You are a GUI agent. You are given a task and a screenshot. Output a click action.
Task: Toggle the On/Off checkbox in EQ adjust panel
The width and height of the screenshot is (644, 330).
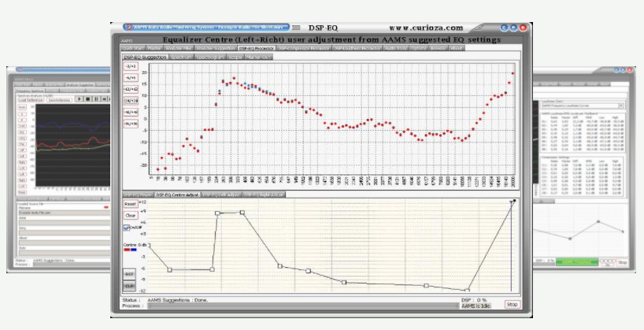click(127, 228)
